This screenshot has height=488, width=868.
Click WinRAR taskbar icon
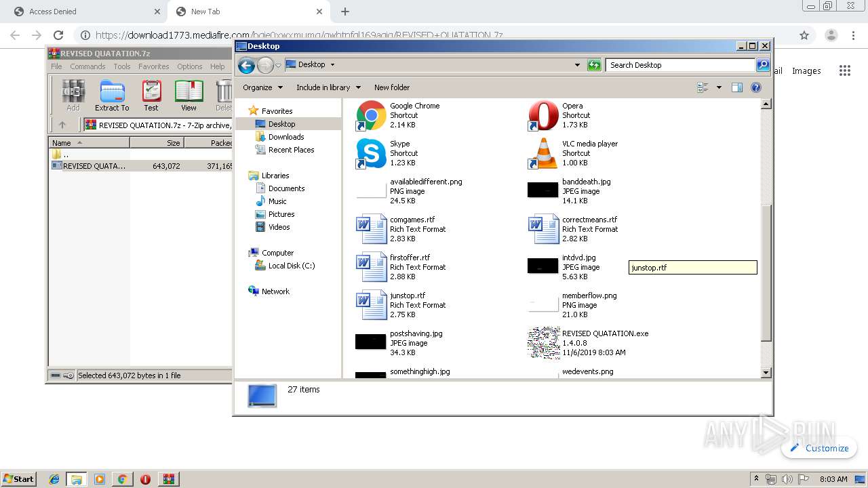click(x=168, y=479)
